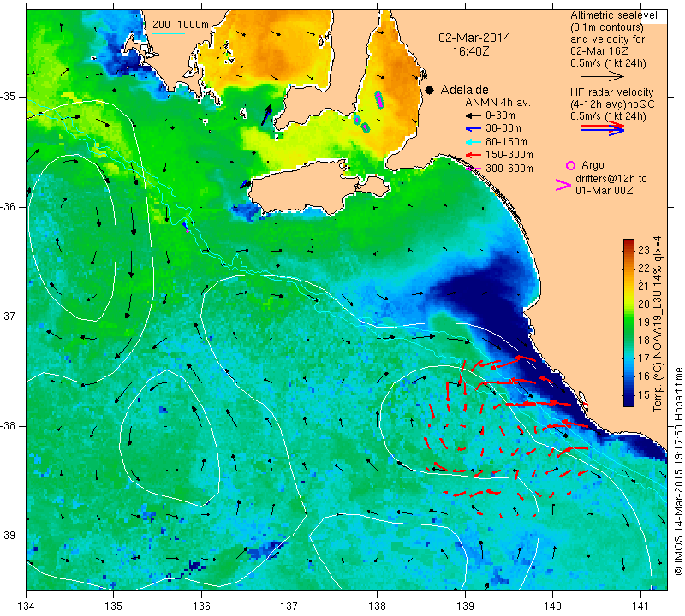Click the 23 label on temperature scale
The height and width of the screenshot is (616, 685).
coord(644,251)
